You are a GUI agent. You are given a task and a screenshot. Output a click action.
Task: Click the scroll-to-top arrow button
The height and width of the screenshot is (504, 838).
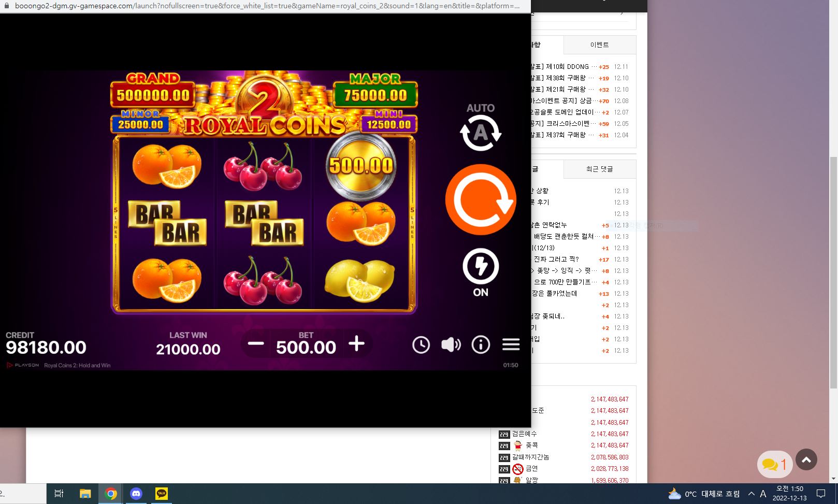[x=806, y=459]
